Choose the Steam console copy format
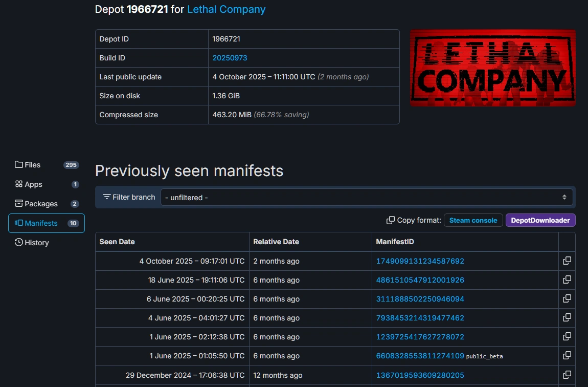Screen dimensions: 588x387 click(x=473, y=220)
